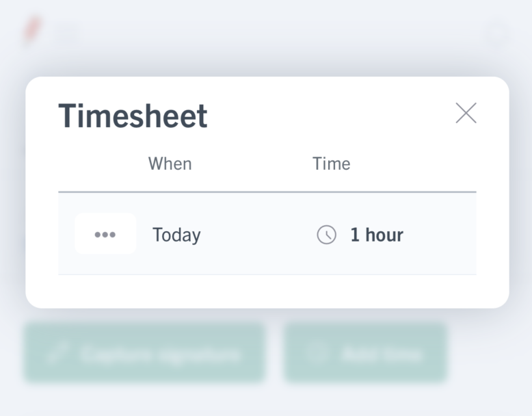Sort by the Time column header
The image size is (532, 416).
[331, 164]
